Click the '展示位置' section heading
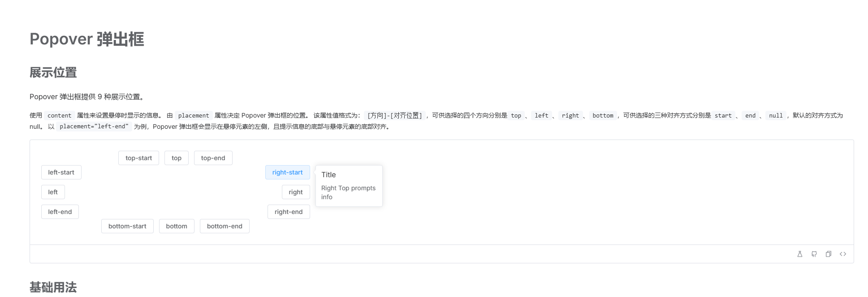Viewport: 868px width, 297px height. tap(53, 72)
